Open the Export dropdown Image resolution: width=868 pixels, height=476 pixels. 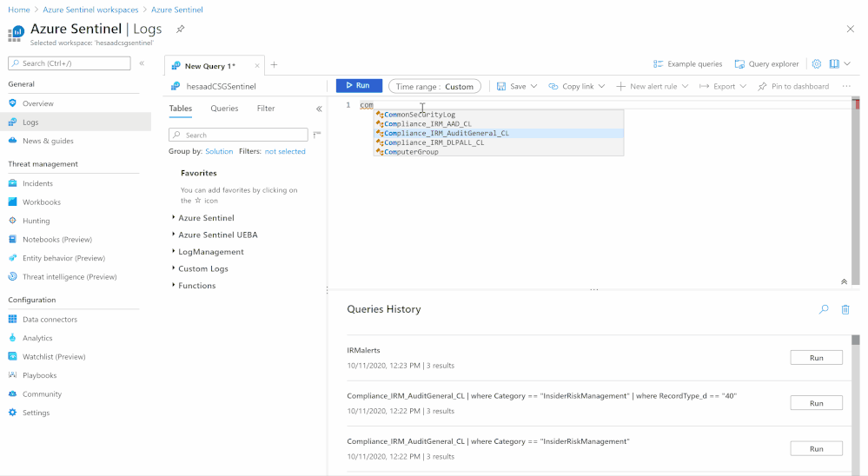pos(723,86)
